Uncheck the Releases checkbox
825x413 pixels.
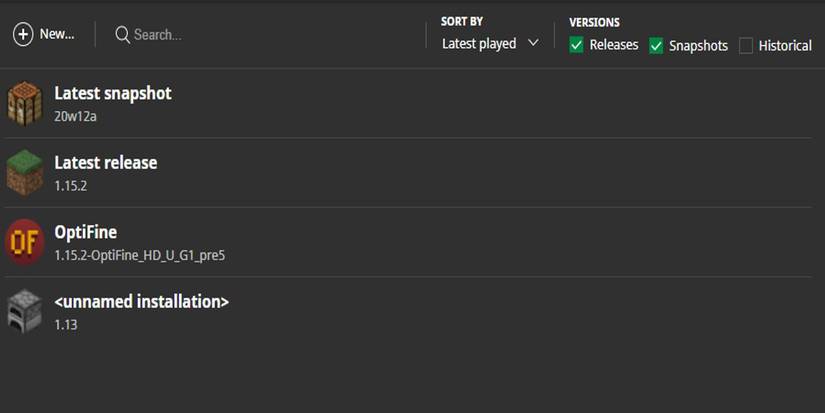pos(577,45)
